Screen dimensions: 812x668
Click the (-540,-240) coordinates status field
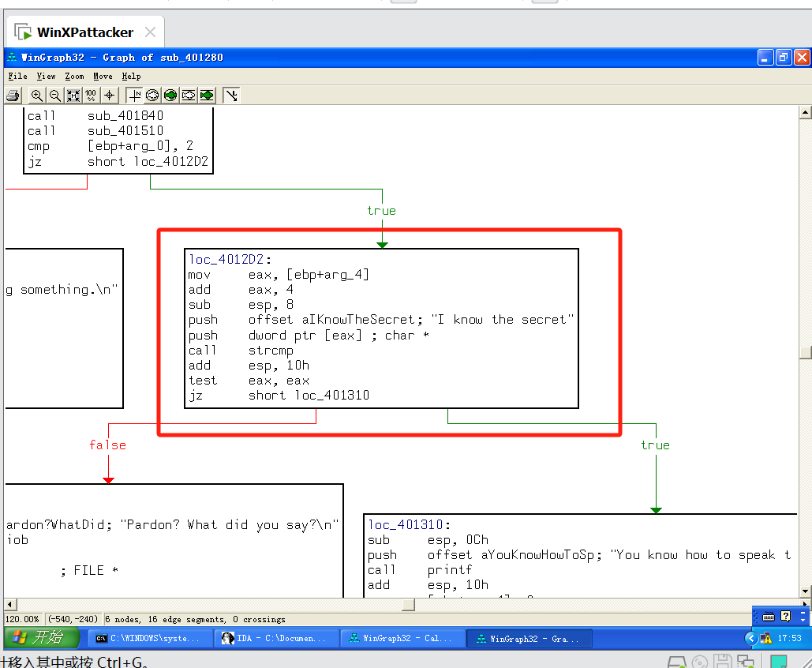[73, 619]
